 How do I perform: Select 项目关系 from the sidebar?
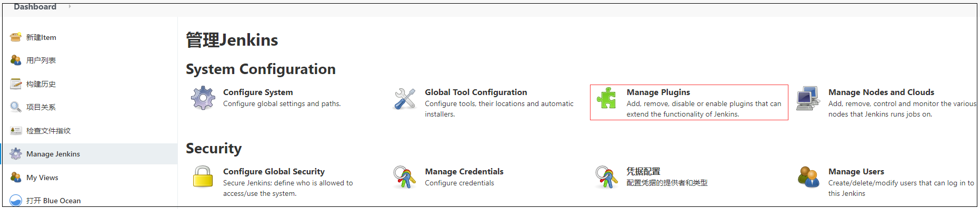pyautogui.click(x=41, y=107)
